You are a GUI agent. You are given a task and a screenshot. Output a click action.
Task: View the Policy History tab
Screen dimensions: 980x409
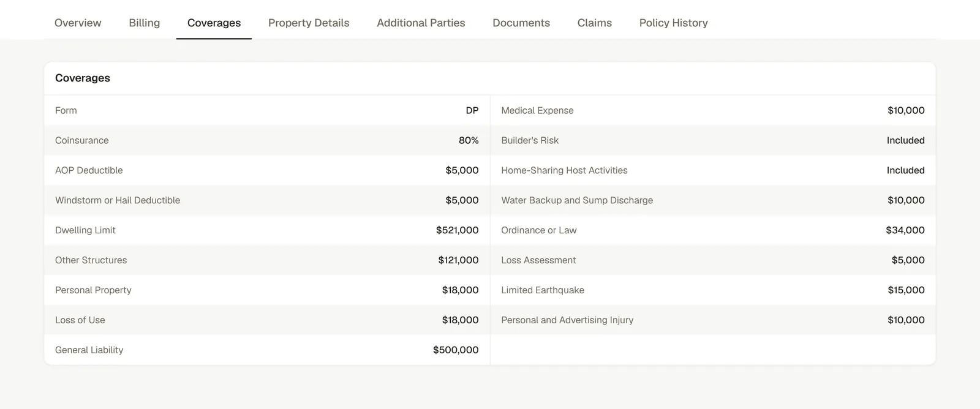pos(674,23)
